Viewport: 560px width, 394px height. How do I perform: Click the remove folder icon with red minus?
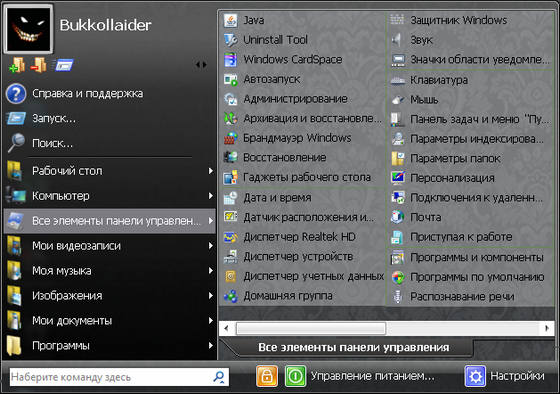(x=38, y=65)
